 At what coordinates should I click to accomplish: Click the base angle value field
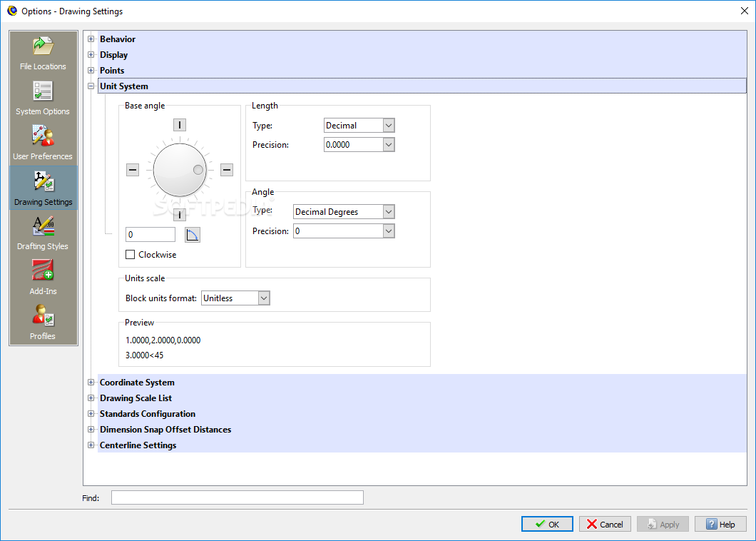150,235
